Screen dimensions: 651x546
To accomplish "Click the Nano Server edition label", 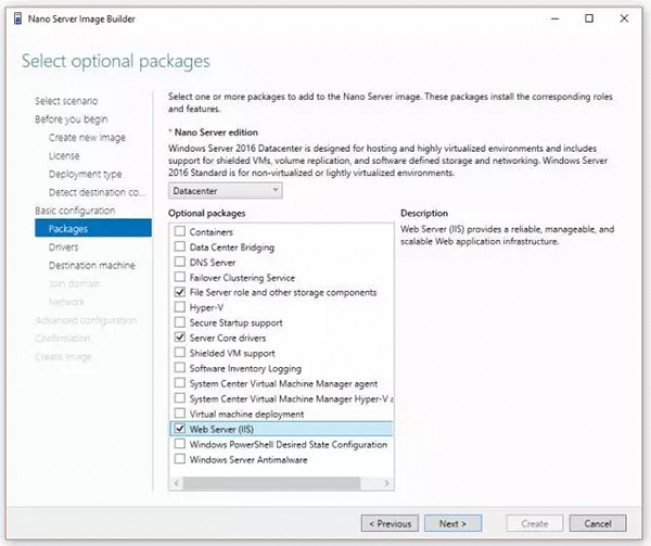I will coord(216,132).
